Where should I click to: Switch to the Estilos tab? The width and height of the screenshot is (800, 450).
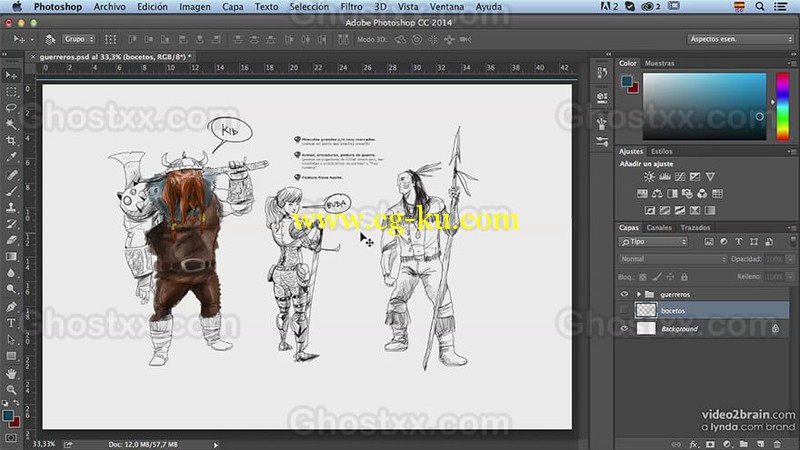coord(662,151)
